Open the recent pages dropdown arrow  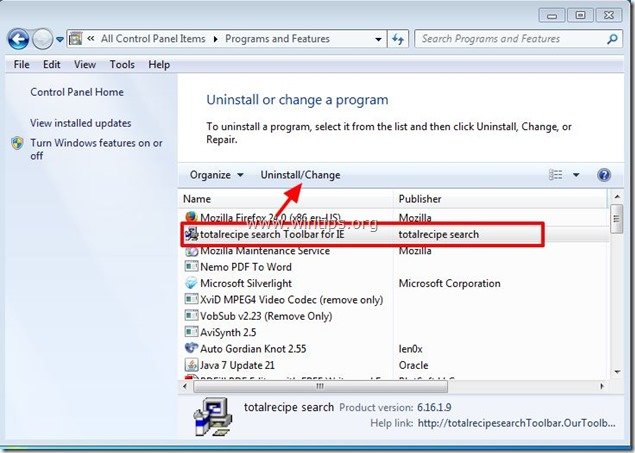[60, 40]
